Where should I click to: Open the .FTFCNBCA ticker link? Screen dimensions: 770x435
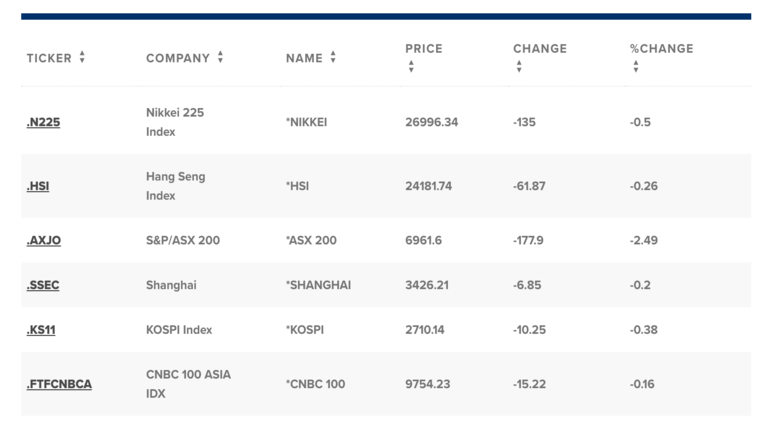coord(59,384)
